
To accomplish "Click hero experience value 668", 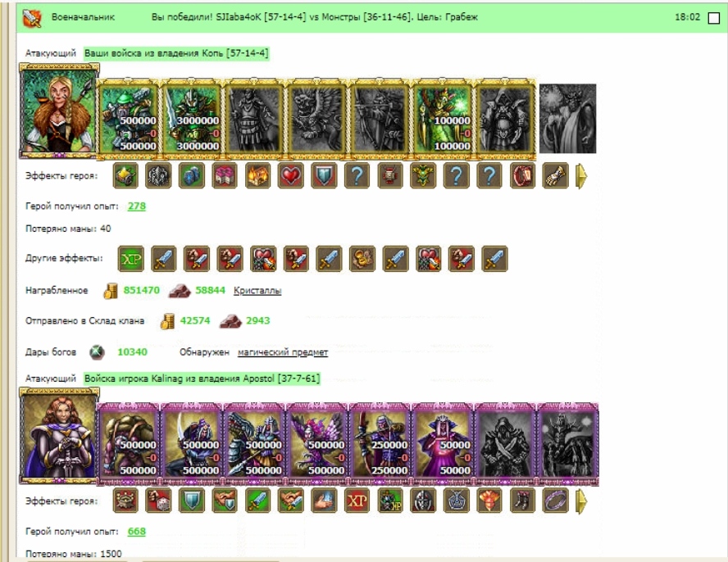I will [136, 531].
